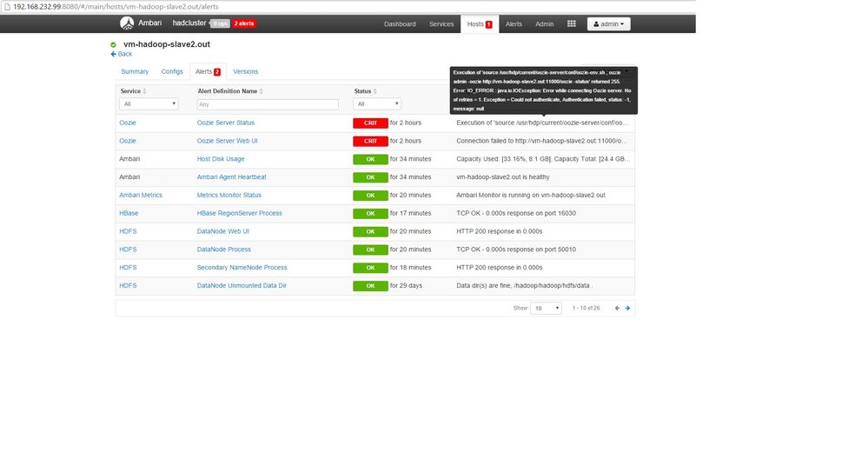
Task: Click the red 2 alerts badge
Action: coord(244,23)
